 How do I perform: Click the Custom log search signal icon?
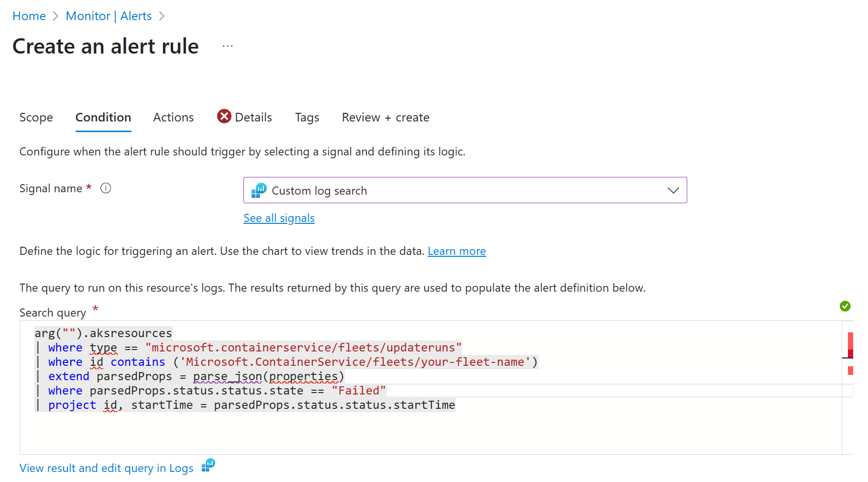(259, 190)
